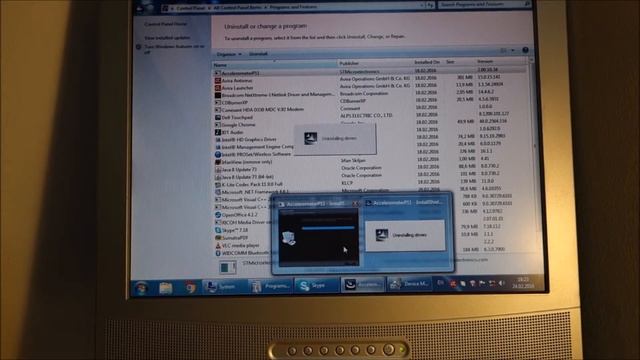Viewport: 640px width, 360px height.
Task: Open View installed updates link
Action: point(167,38)
